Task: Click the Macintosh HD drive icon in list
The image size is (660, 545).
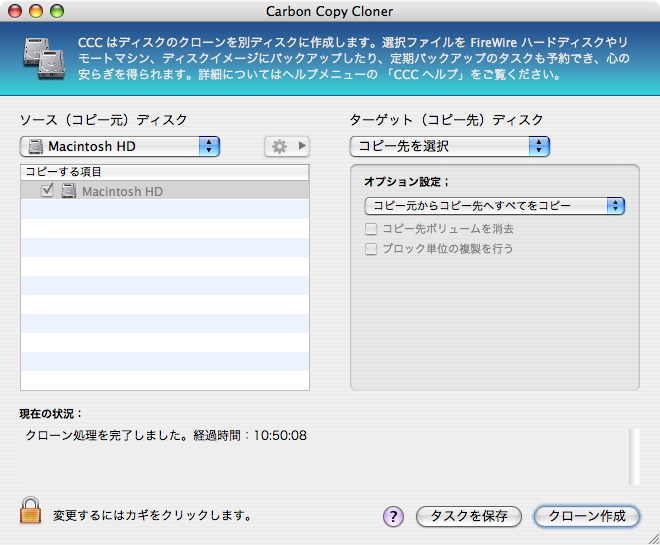Action: pos(69,191)
